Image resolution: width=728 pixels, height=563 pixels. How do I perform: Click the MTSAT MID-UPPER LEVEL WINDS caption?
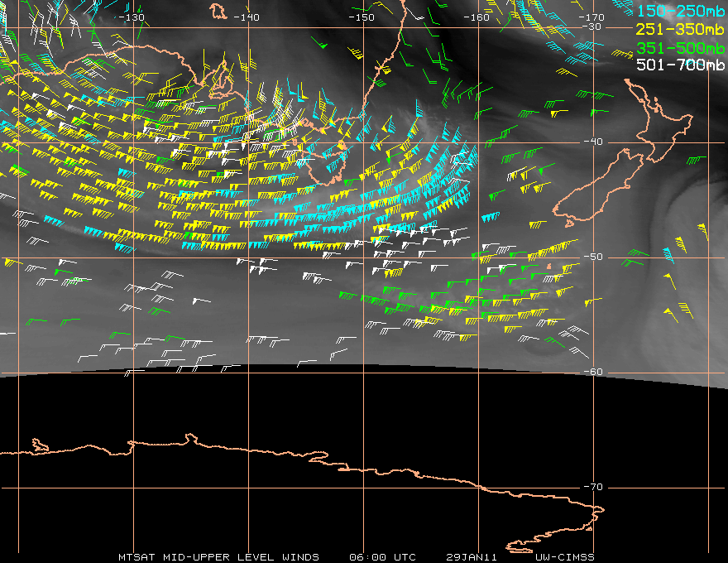(x=218, y=557)
